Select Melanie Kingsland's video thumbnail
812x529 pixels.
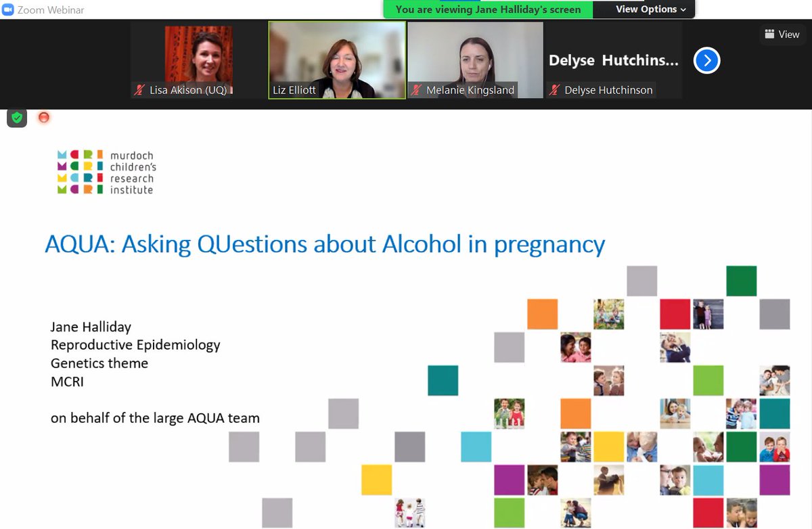(x=475, y=61)
